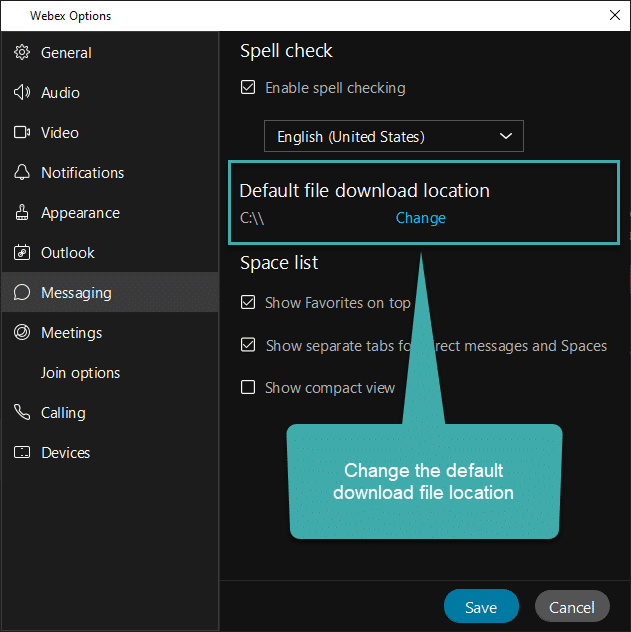Go to Audio settings
The height and width of the screenshot is (632, 631).
110,93
